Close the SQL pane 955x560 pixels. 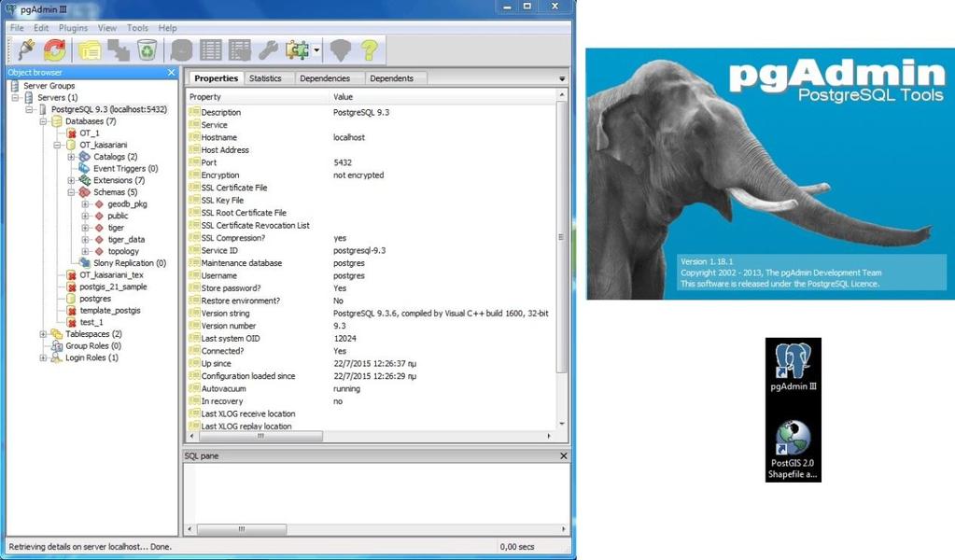(x=563, y=455)
